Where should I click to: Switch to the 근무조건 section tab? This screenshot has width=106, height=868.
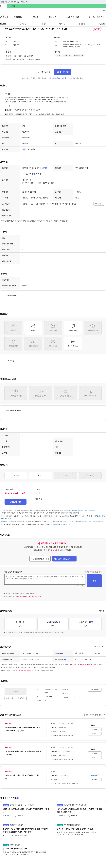(23, 24)
